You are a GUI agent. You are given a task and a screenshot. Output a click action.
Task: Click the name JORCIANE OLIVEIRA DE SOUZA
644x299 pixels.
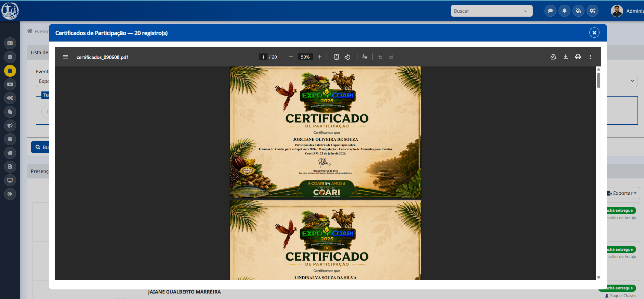coord(325,139)
